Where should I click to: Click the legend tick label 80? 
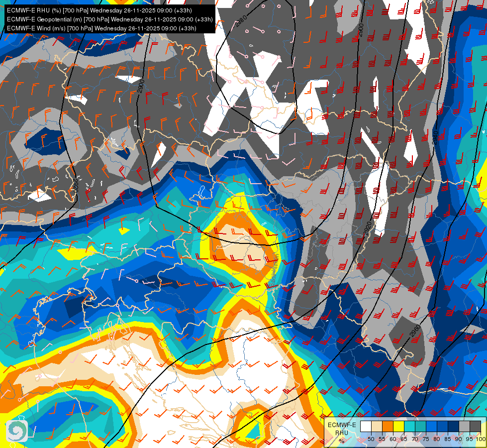tap(437, 439)
